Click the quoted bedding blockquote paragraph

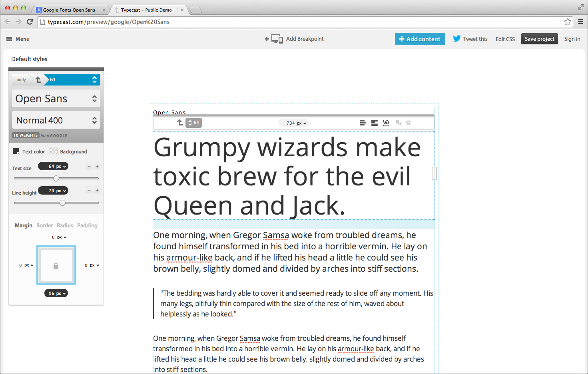click(297, 304)
